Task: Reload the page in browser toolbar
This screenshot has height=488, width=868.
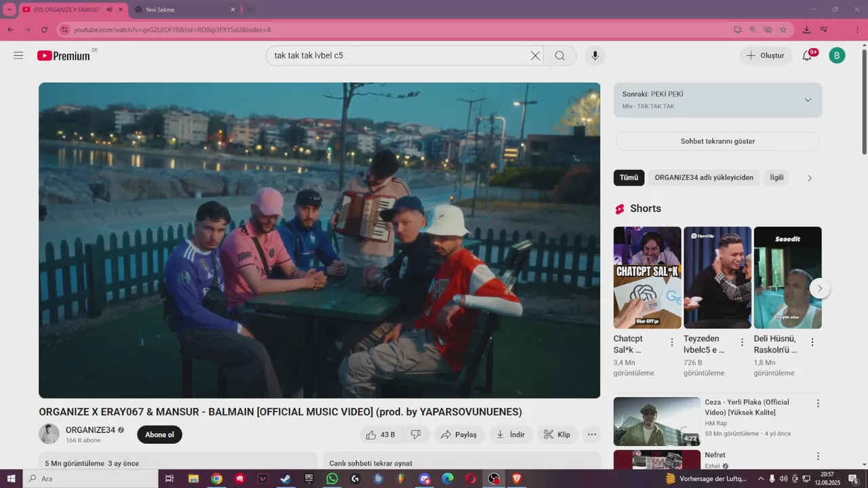Action: click(44, 30)
